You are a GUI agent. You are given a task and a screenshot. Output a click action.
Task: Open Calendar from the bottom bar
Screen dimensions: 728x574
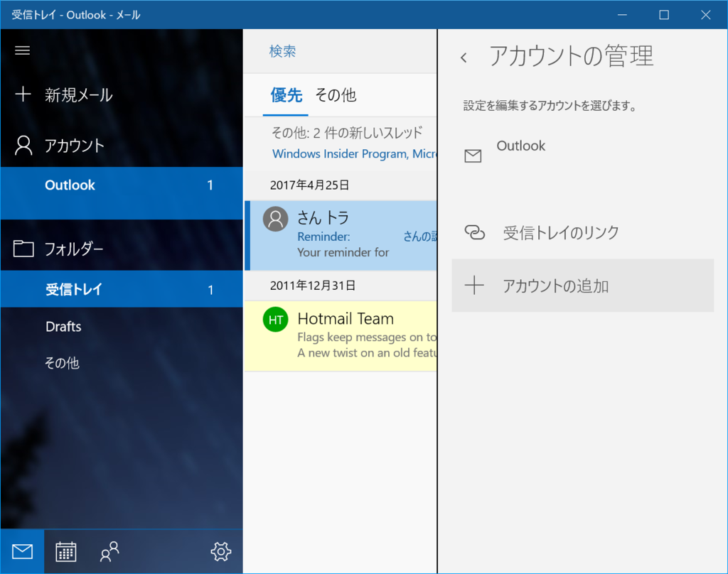pyautogui.click(x=66, y=552)
